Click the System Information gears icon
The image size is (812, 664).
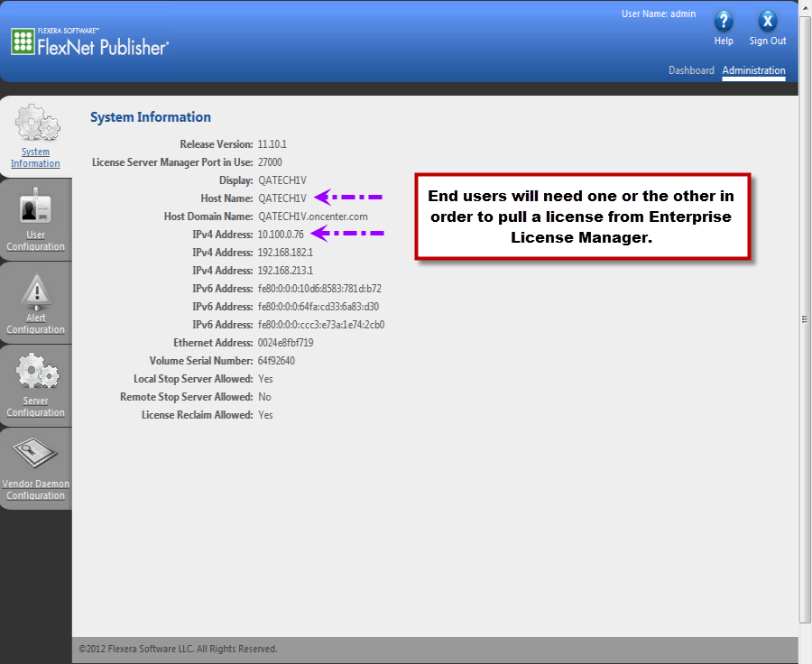[x=37, y=122]
